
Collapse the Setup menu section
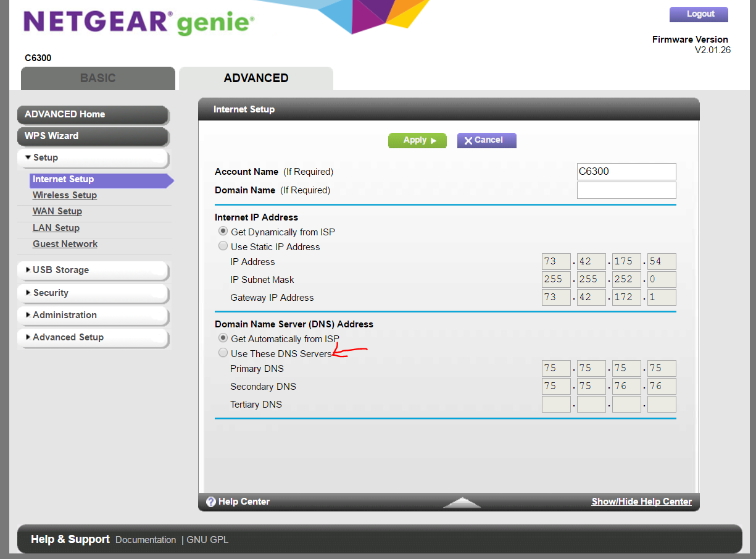[45, 158]
